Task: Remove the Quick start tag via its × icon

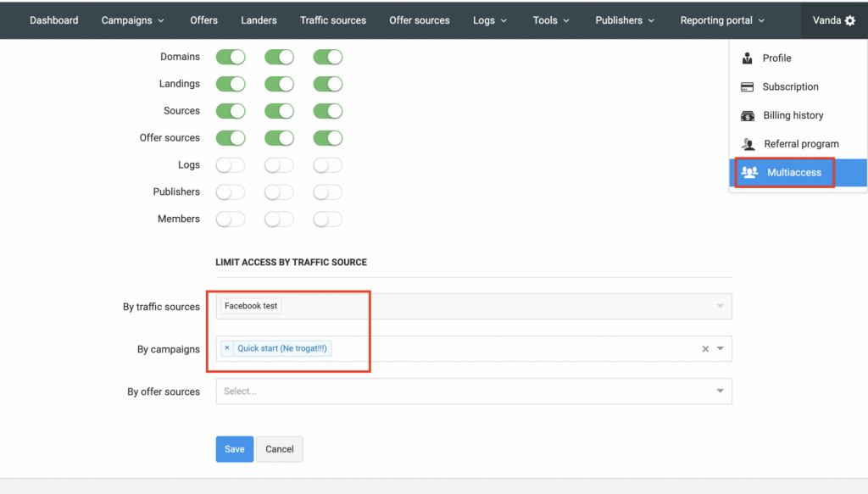Action: point(226,348)
